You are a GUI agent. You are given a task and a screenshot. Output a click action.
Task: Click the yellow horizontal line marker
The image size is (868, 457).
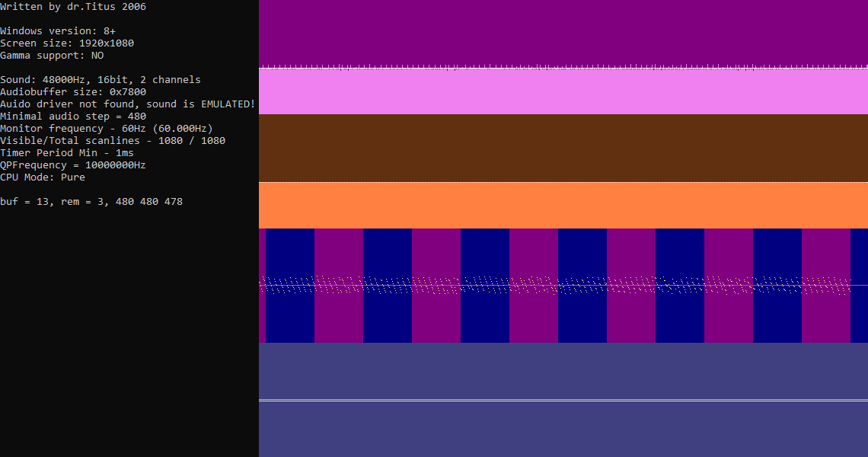[563, 400]
